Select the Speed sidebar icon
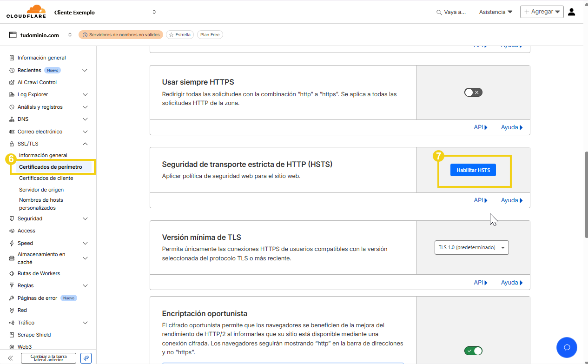588x364 pixels. [12, 243]
